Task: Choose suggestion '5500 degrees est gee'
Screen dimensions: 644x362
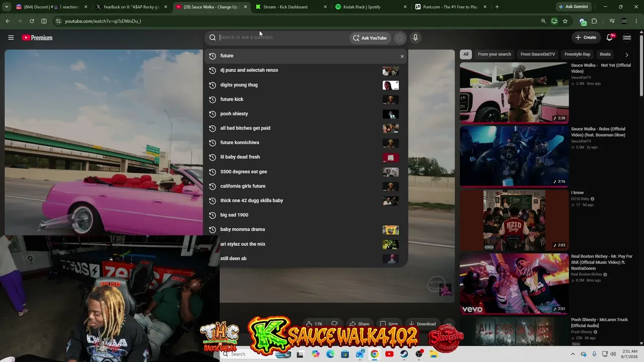Action: click(306, 172)
